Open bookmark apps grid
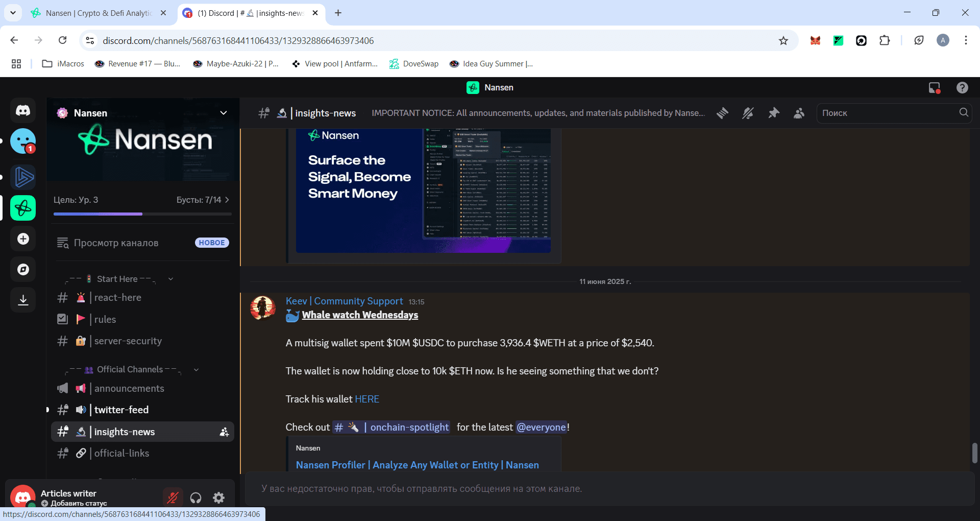The width and height of the screenshot is (980, 521). pyautogui.click(x=16, y=64)
